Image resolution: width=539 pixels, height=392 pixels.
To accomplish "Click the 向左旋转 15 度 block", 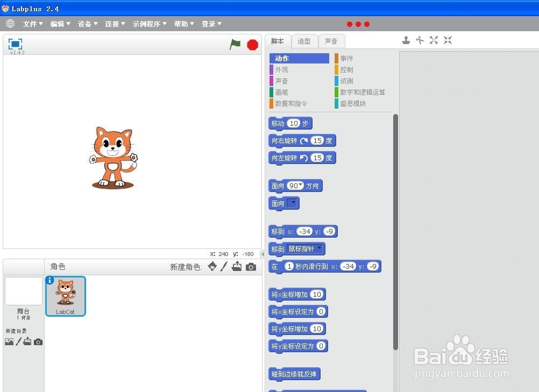I will click(x=302, y=158).
